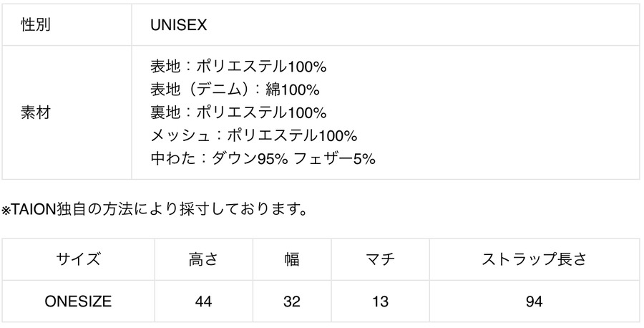Select the 高さ column header
The width and height of the screenshot is (644, 328).
tap(203, 259)
